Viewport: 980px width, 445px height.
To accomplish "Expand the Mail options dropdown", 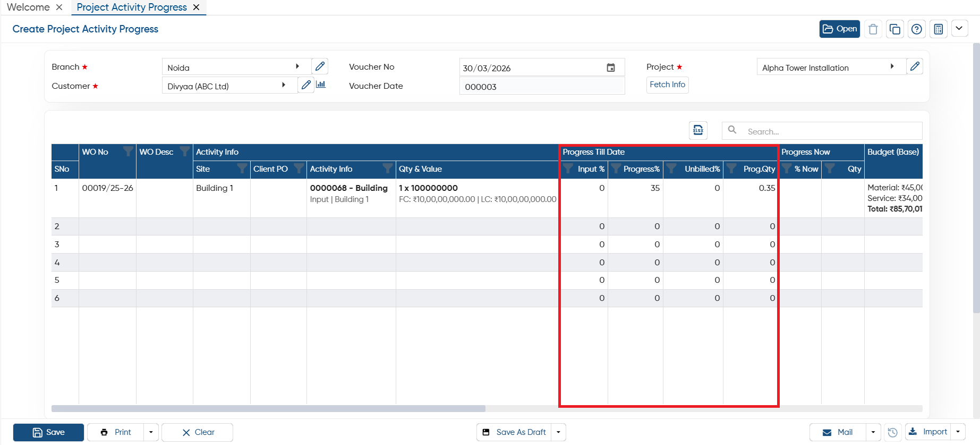I will [x=873, y=432].
